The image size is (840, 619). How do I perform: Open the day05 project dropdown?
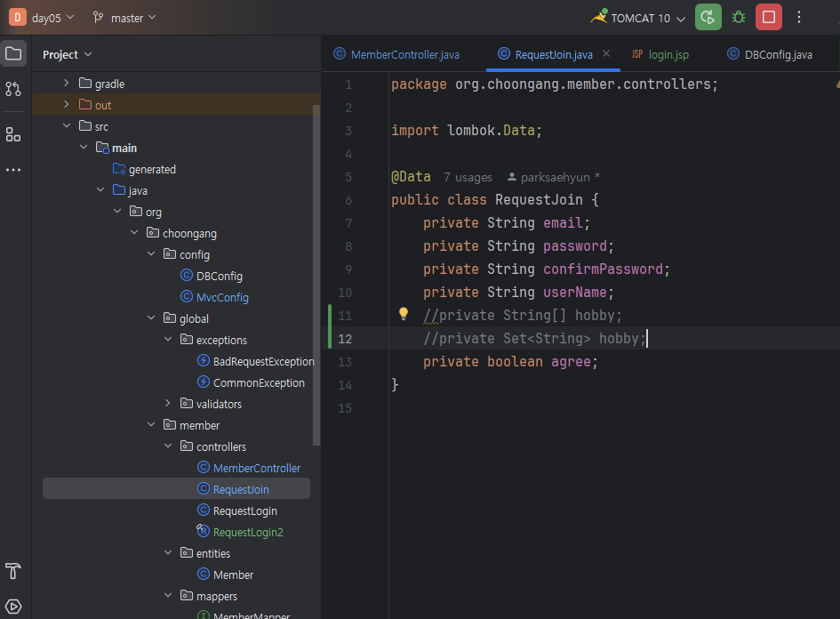pos(52,18)
